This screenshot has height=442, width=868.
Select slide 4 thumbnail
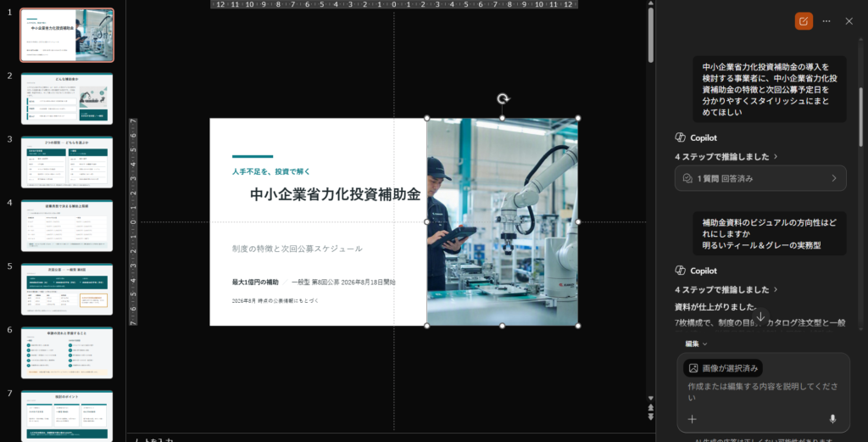pyautogui.click(x=67, y=226)
